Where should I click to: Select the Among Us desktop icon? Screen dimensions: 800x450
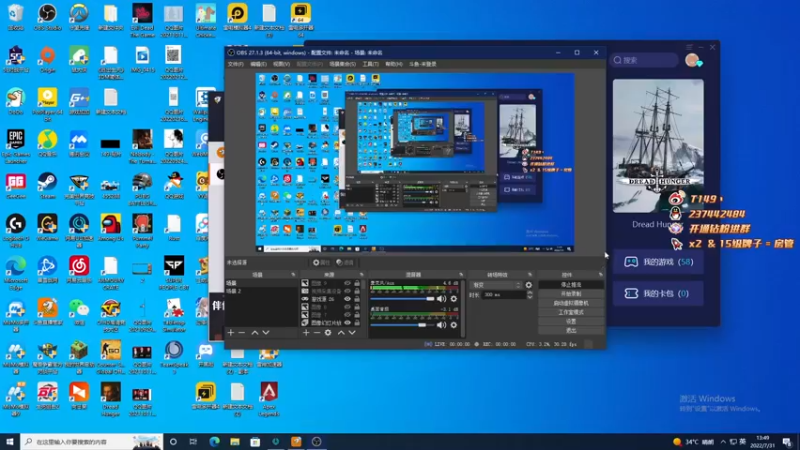(x=111, y=228)
